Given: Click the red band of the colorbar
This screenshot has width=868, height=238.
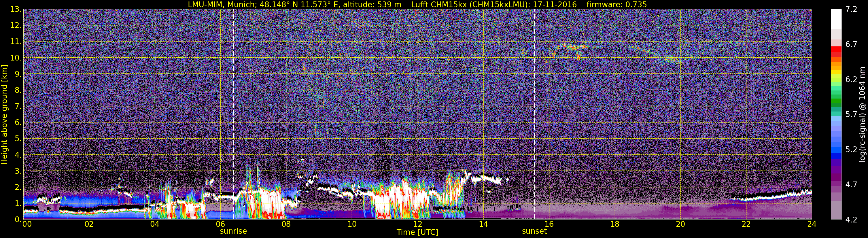Looking at the screenshot, I should click(836, 50).
